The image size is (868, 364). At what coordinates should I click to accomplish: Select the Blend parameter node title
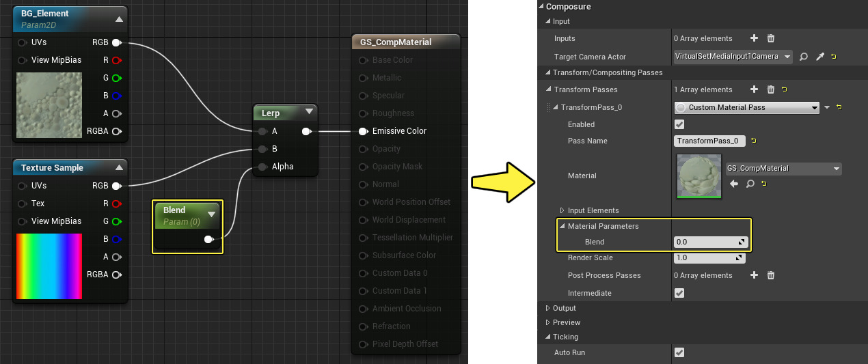[174, 210]
